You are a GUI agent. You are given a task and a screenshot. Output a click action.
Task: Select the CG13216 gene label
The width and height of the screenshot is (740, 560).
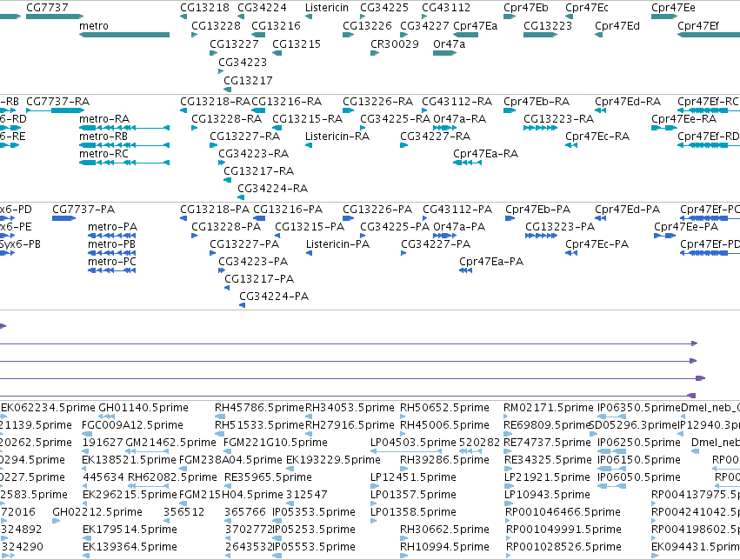(276, 26)
